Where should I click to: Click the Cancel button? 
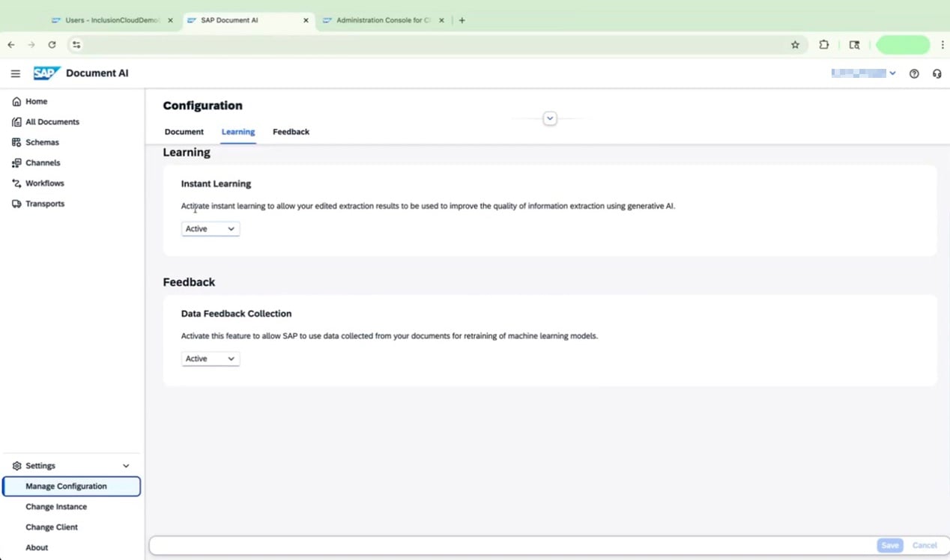click(925, 546)
